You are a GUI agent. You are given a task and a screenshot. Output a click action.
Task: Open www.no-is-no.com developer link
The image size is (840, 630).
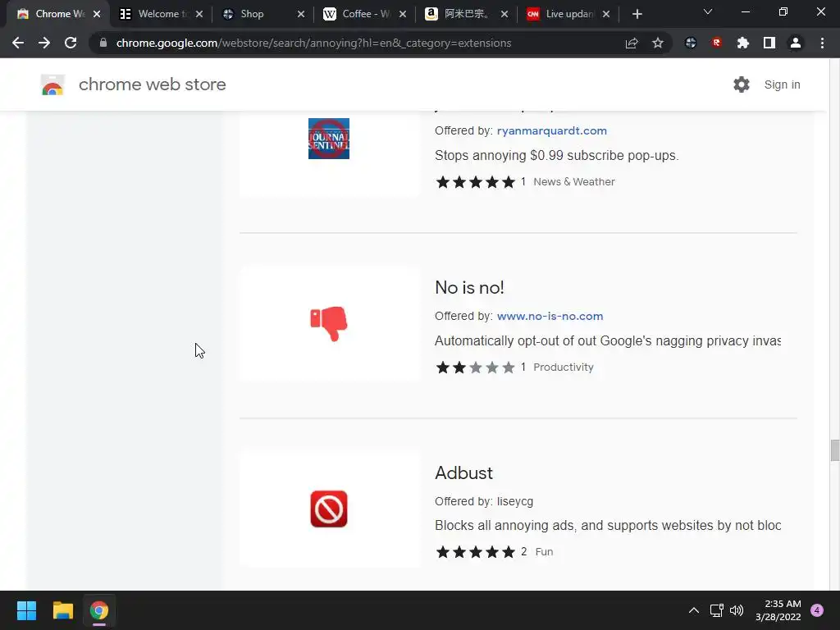click(x=550, y=316)
